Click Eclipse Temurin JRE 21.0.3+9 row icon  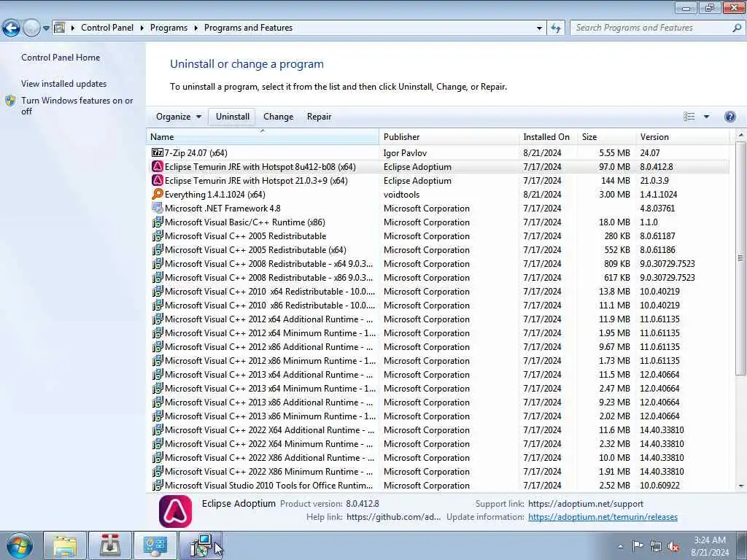pos(158,181)
